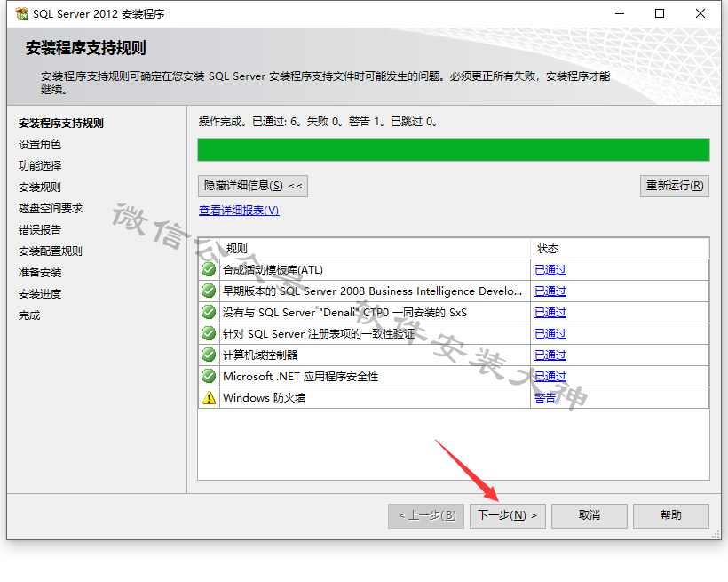
Task: Click the green completed progress bar
Action: (x=454, y=149)
